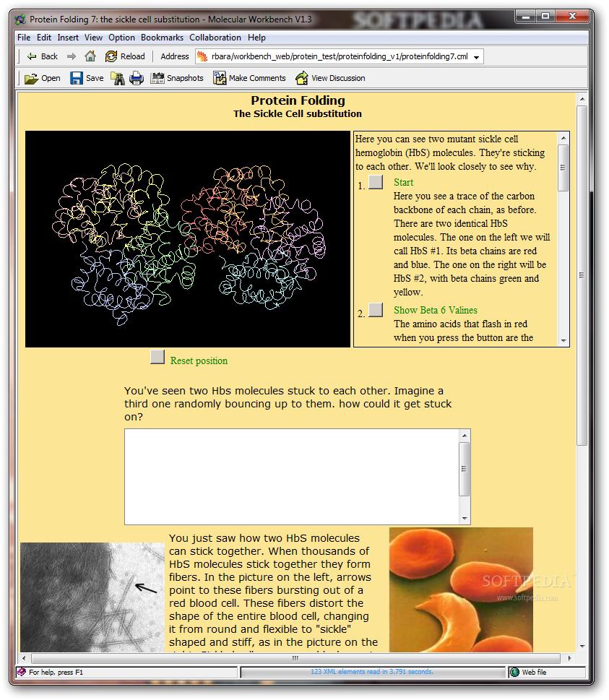Click the up arrow of the answer box scrollbar

[465, 436]
